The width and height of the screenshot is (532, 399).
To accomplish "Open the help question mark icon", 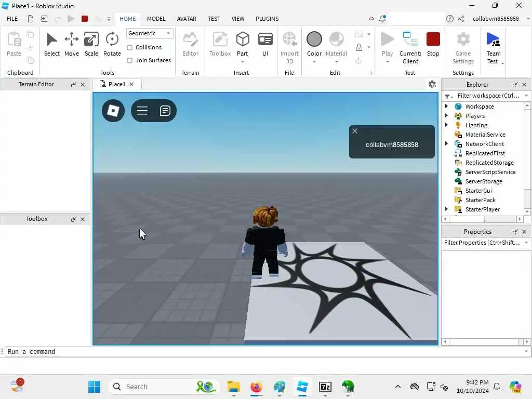I will pyautogui.click(x=449, y=19).
